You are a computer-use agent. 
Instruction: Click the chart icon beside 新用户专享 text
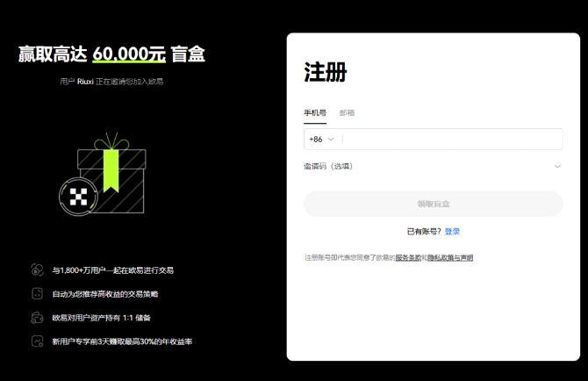tap(37, 341)
